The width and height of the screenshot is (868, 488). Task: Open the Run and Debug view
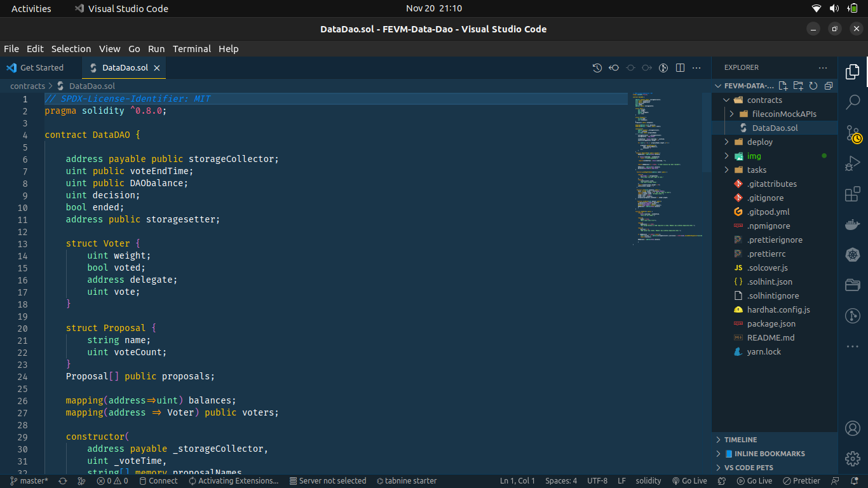[x=853, y=164]
